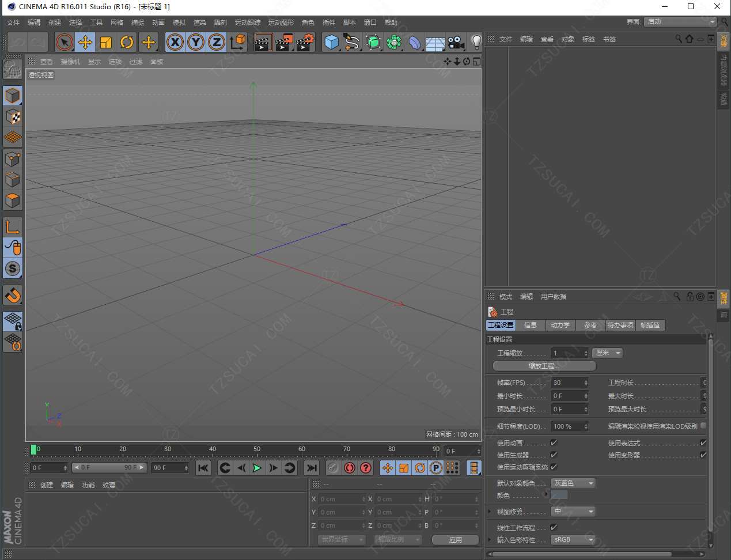Toggle the Linear Workflow checkbox
Screen dimensions: 731x560
[554, 527]
